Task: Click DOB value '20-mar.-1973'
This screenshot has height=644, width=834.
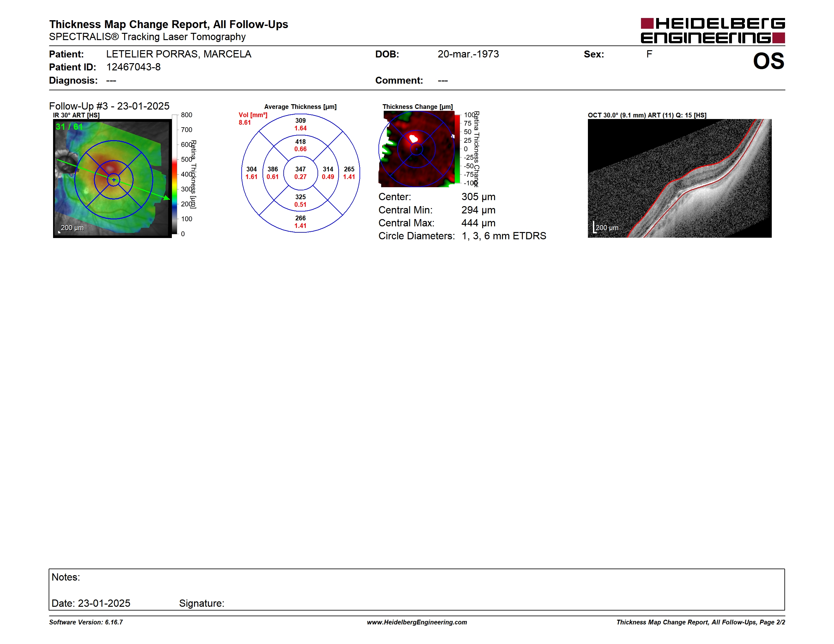Action: (468, 54)
